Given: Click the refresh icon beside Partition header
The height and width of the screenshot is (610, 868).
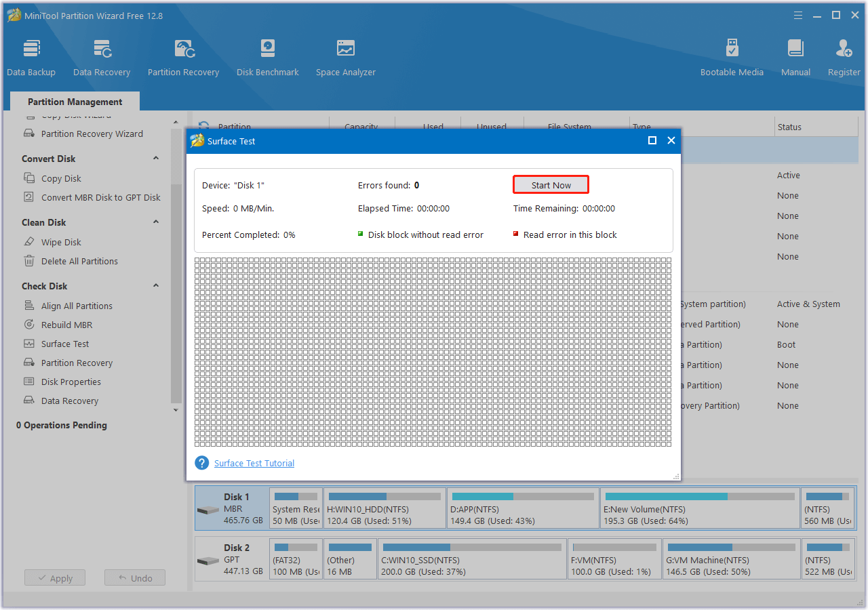Looking at the screenshot, I should pyautogui.click(x=203, y=126).
